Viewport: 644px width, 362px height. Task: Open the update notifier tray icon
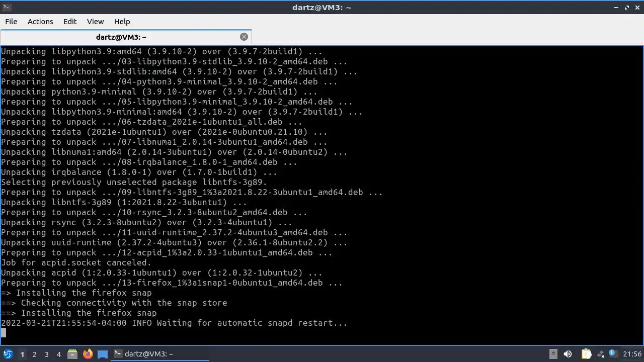click(x=613, y=354)
